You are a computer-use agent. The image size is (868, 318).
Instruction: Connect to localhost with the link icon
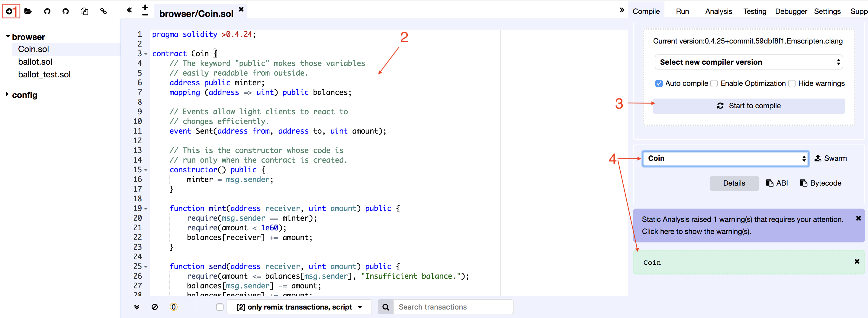(104, 11)
